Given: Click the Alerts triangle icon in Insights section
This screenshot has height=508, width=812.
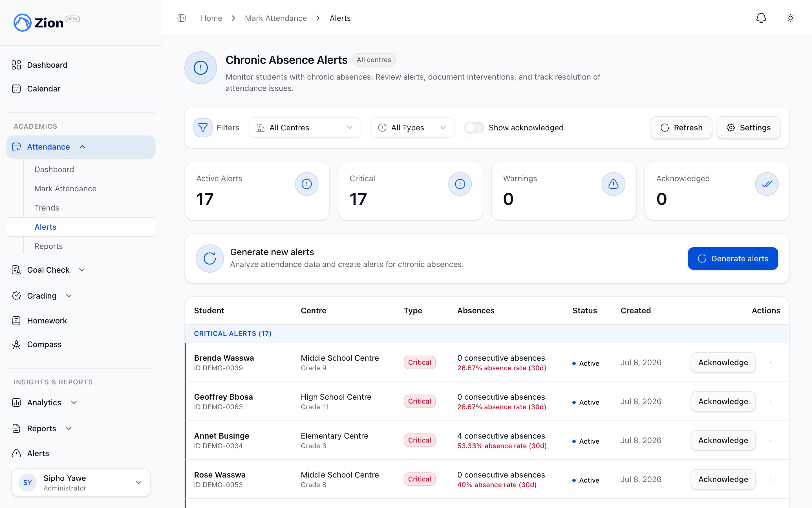Looking at the screenshot, I should coord(16,453).
